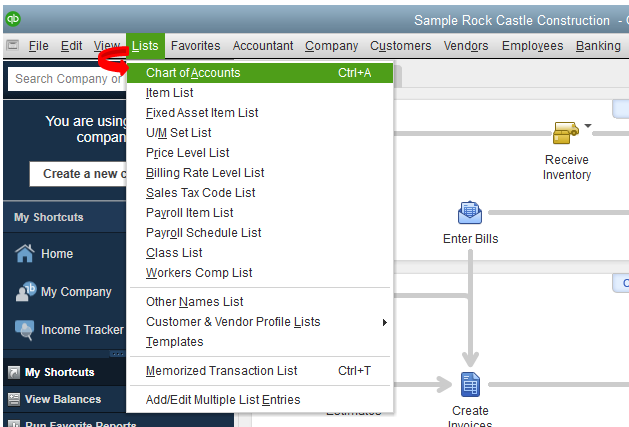Choose Workers Comp List

click(x=260, y=273)
